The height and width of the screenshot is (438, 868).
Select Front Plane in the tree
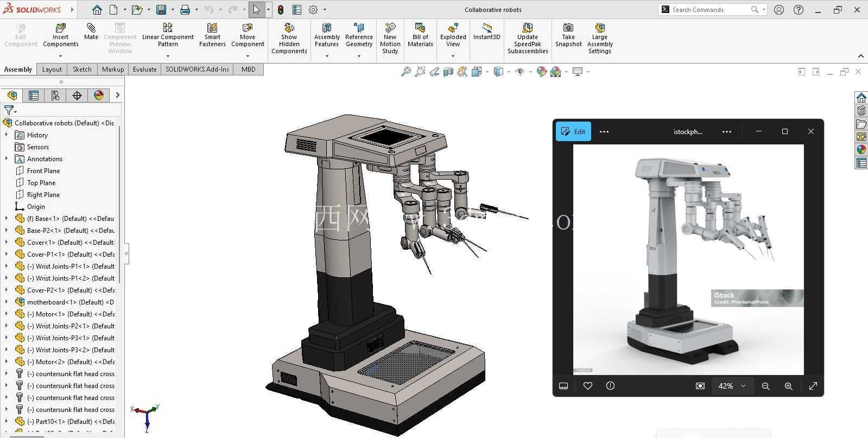click(x=43, y=171)
